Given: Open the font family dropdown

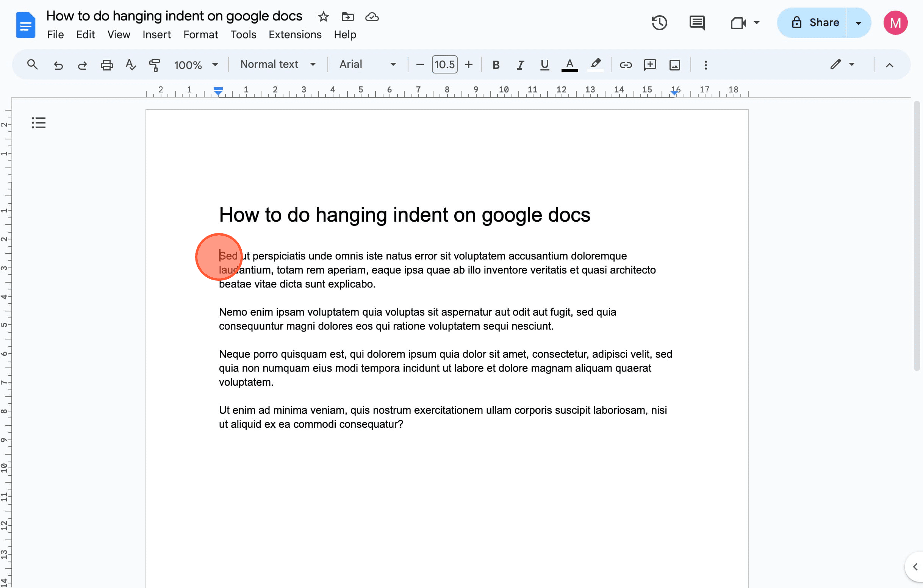Looking at the screenshot, I should 366,64.
